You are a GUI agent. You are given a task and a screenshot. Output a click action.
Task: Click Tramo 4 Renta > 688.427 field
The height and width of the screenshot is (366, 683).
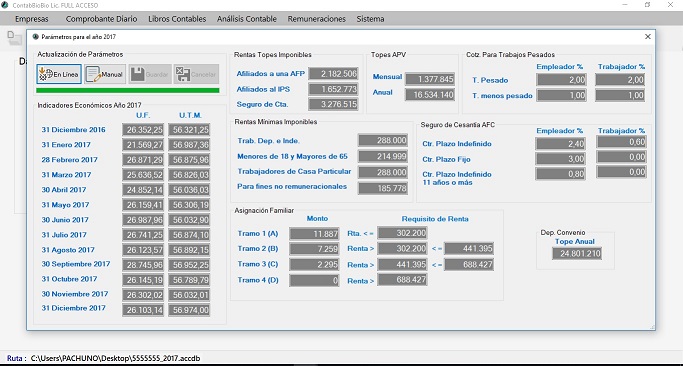tap(402, 280)
